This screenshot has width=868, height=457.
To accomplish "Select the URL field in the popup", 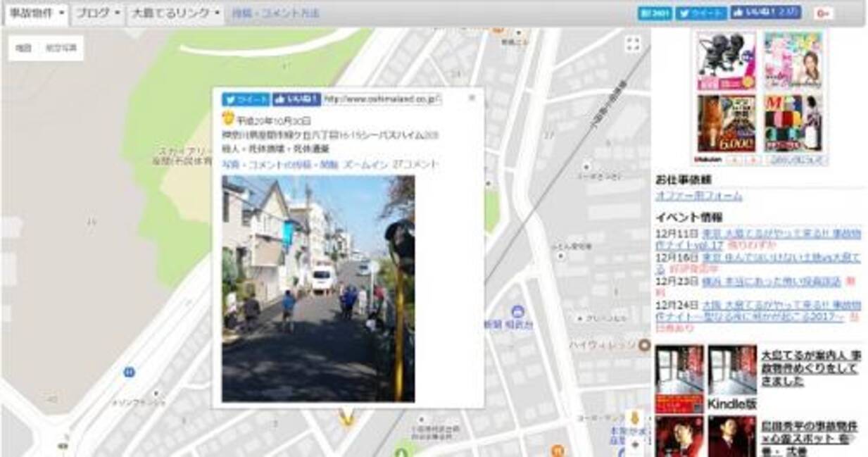I will (382, 99).
